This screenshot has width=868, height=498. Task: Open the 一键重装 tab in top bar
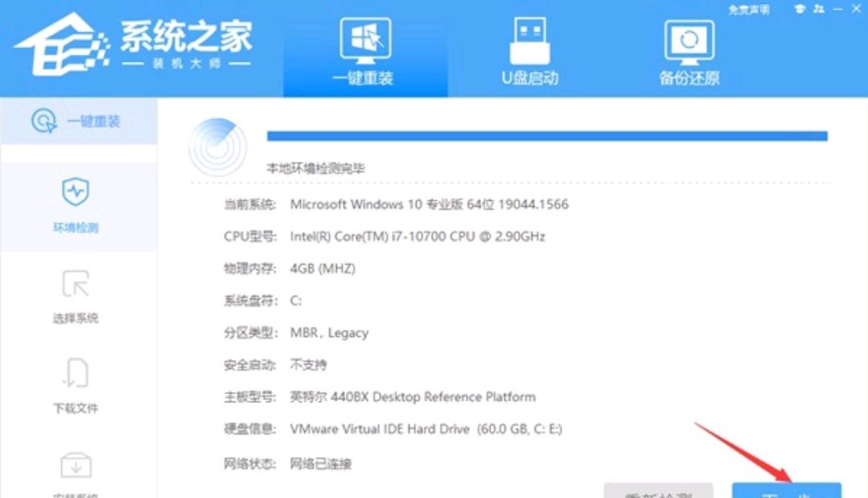[365, 51]
